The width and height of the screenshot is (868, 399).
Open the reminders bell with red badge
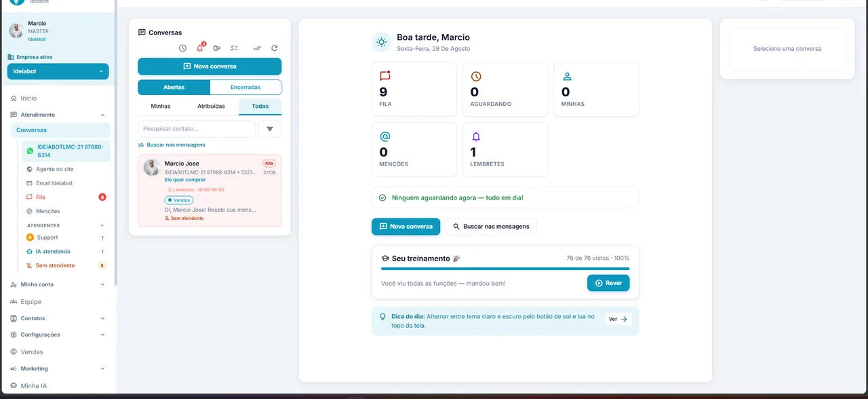tap(200, 47)
